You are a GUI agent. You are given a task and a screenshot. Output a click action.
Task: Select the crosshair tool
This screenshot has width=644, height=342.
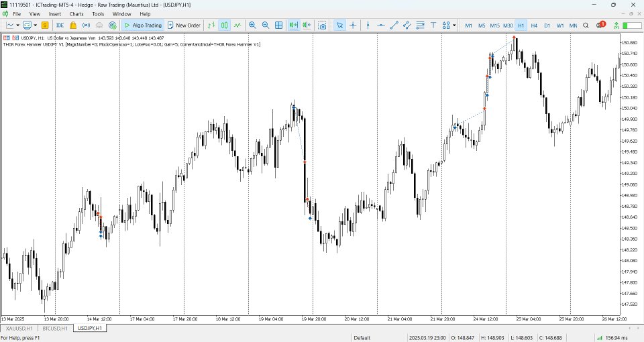click(353, 25)
